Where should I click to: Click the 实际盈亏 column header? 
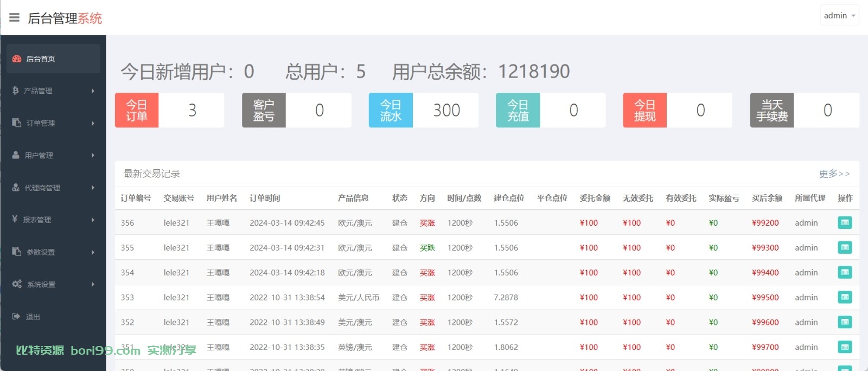(x=724, y=198)
